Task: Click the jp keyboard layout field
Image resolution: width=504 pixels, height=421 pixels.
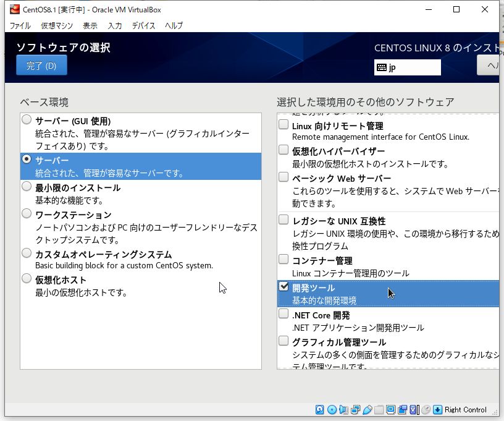Action: (407, 67)
